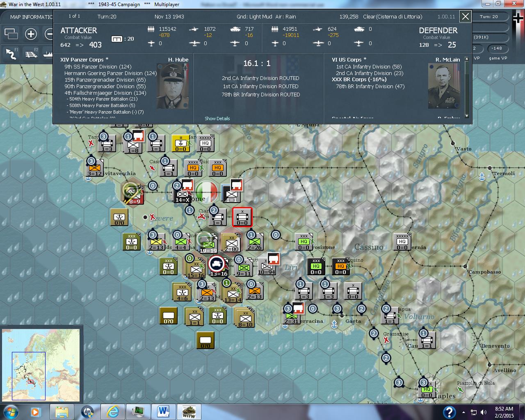Click XXX BR Corps (-16%) entry
This screenshot has width=525, height=420.
point(359,80)
